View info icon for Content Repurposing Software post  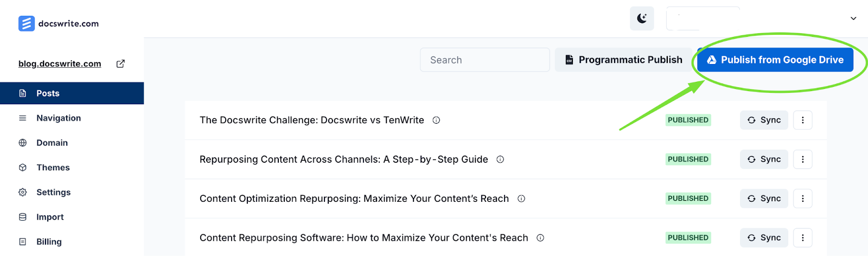(540, 238)
